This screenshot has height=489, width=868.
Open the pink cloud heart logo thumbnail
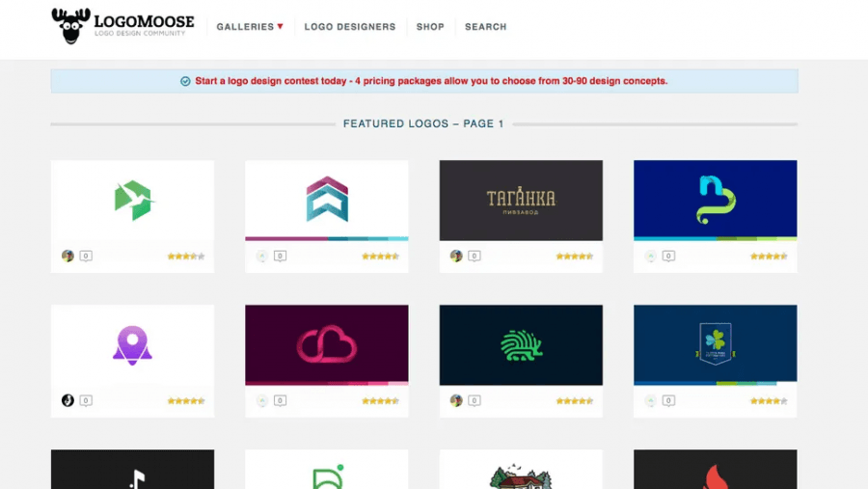tap(327, 344)
